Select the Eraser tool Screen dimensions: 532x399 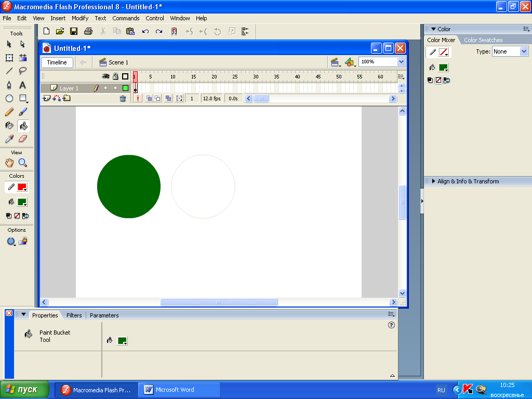[x=23, y=139]
